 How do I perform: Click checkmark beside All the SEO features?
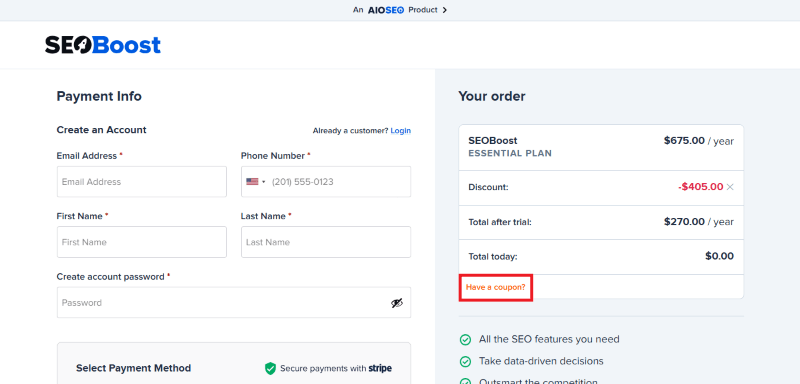465,340
